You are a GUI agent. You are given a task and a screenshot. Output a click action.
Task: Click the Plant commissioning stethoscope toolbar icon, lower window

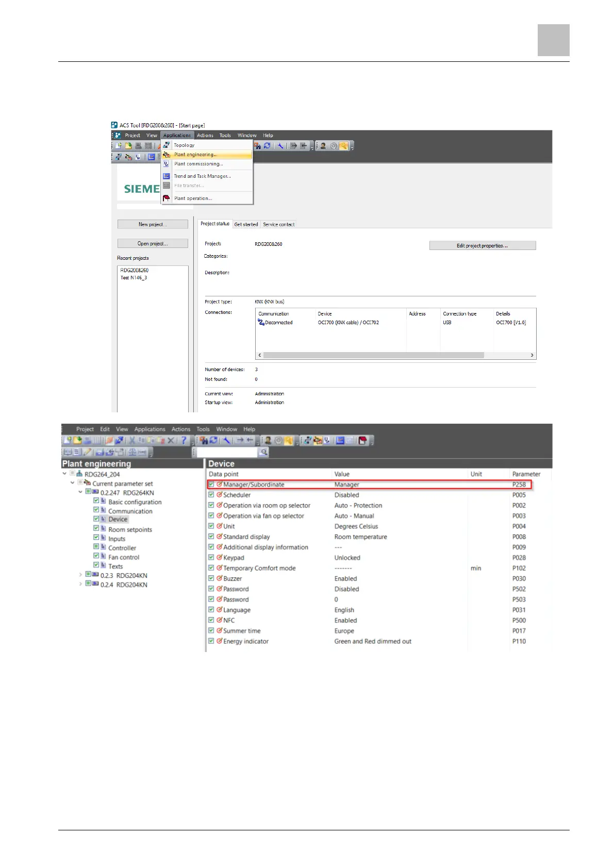tap(327, 440)
